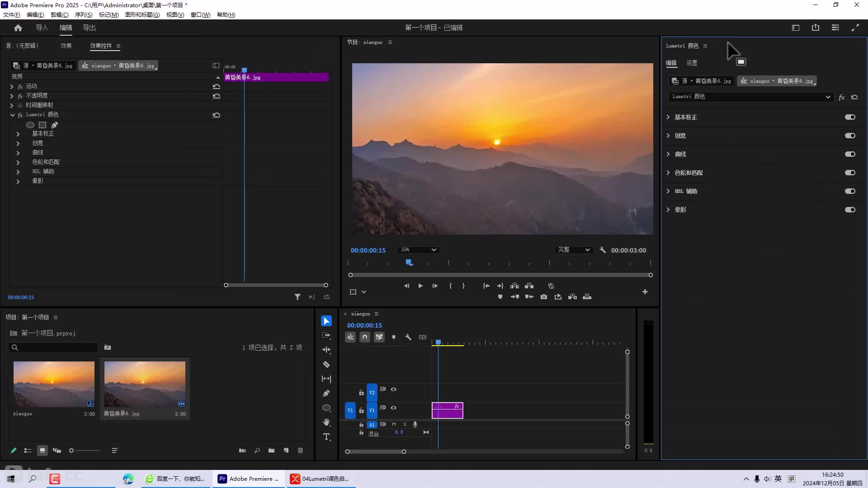Toggle Curves (曲线) section switch
This screenshot has height=488, width=868.
tap(850, 154)
